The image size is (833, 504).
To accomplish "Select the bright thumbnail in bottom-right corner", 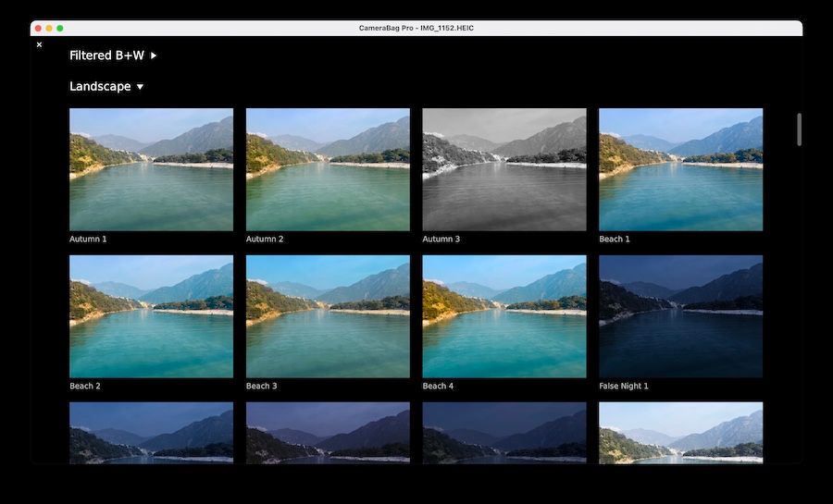I will pos(680,433).
